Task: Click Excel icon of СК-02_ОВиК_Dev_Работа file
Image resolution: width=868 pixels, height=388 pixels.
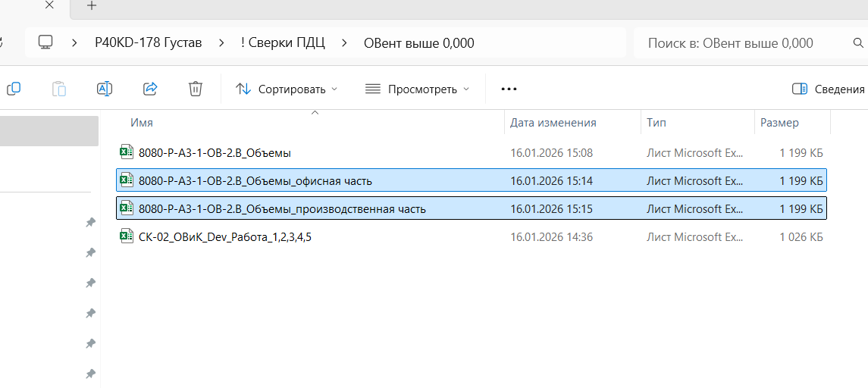Action: tap(127, 237)
